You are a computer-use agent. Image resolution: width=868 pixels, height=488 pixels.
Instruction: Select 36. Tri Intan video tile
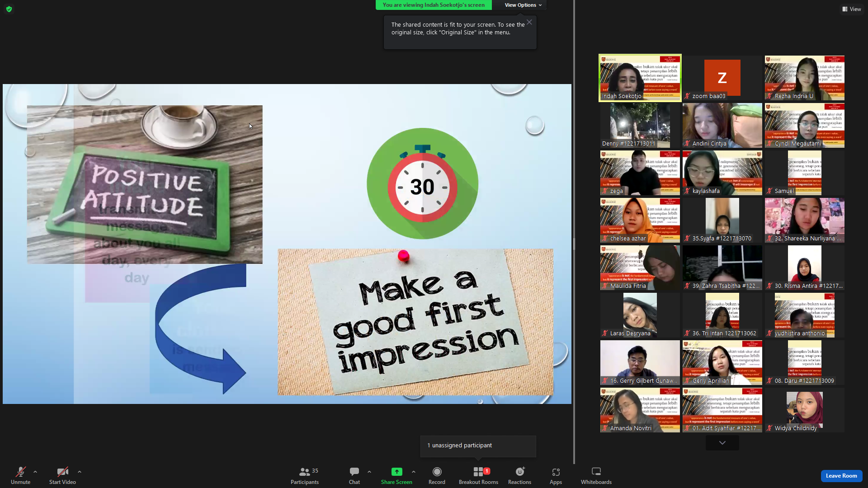tap(722, 315)
